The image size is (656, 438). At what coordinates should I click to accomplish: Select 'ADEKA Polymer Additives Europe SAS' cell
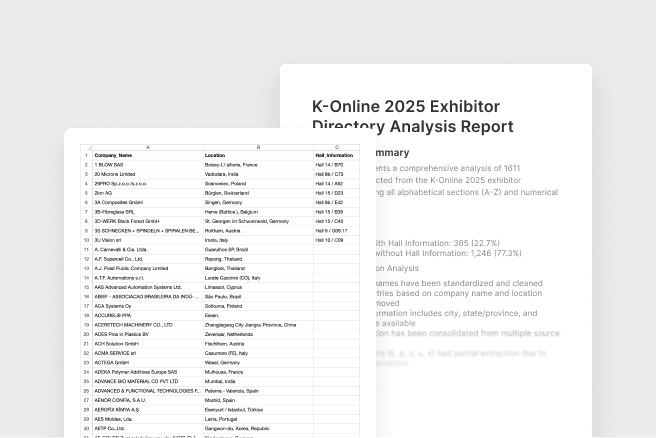pos(148,372)
